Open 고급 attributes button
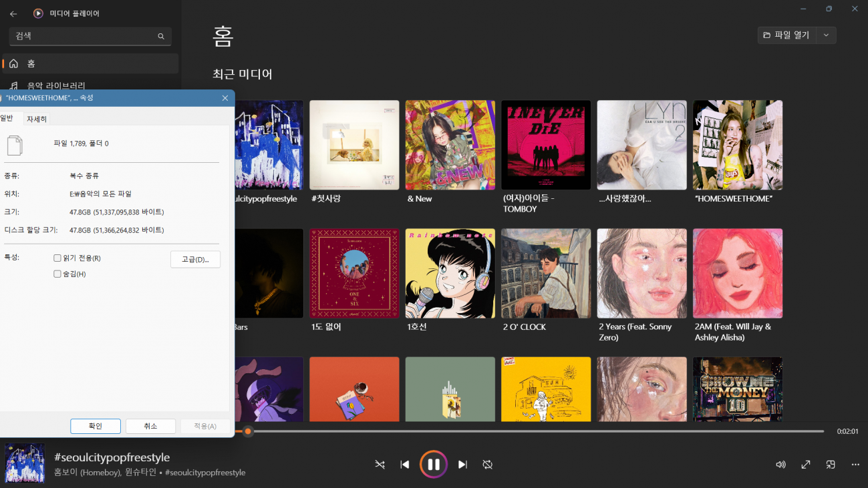 click(195, 259)
